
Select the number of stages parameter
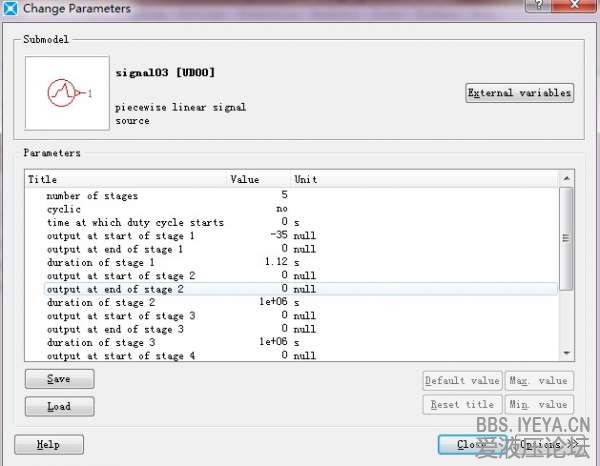(92, 196)
